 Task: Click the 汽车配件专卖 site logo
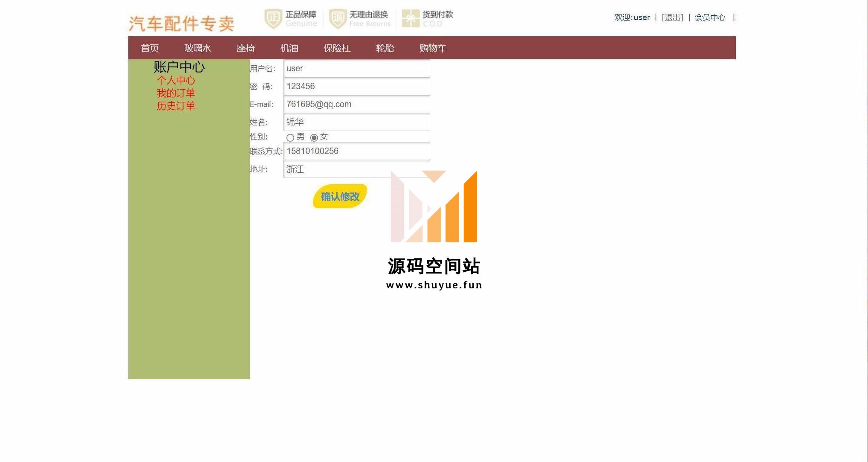tap(182, 23)
